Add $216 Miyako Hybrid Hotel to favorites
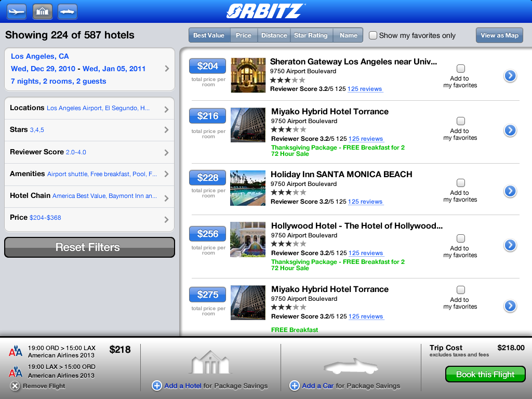 pyautogui.click(x=461, y=121)
